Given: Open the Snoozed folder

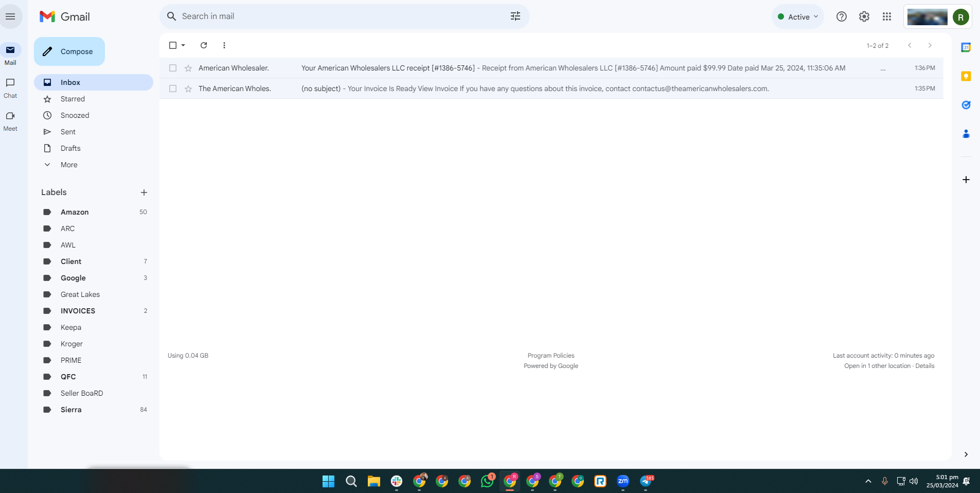Looking at the screenshot, I should [x=94, y=115].
